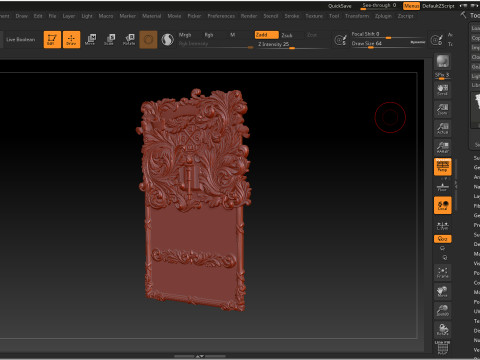Image resolution: width=480 pixels, height=360 pixels.
Task: Toggle the Gizmo 3D circle icon
Action: pos(148,40)
